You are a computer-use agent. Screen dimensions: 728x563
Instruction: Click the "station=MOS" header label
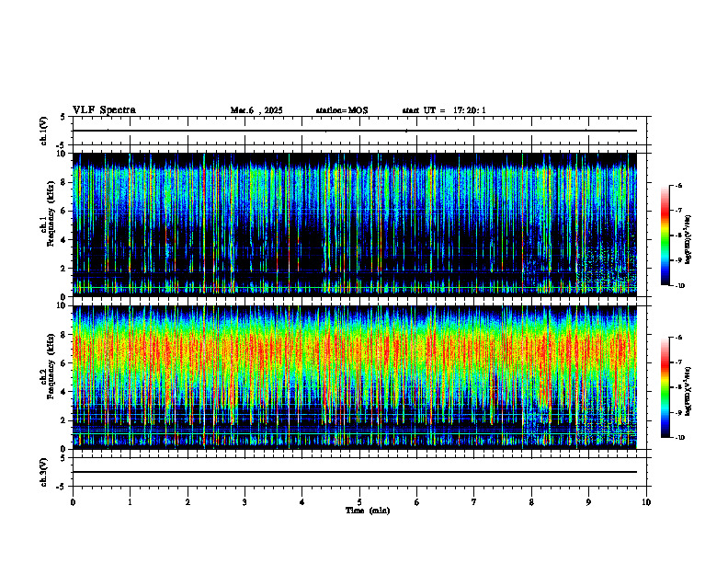pos(342,110)
